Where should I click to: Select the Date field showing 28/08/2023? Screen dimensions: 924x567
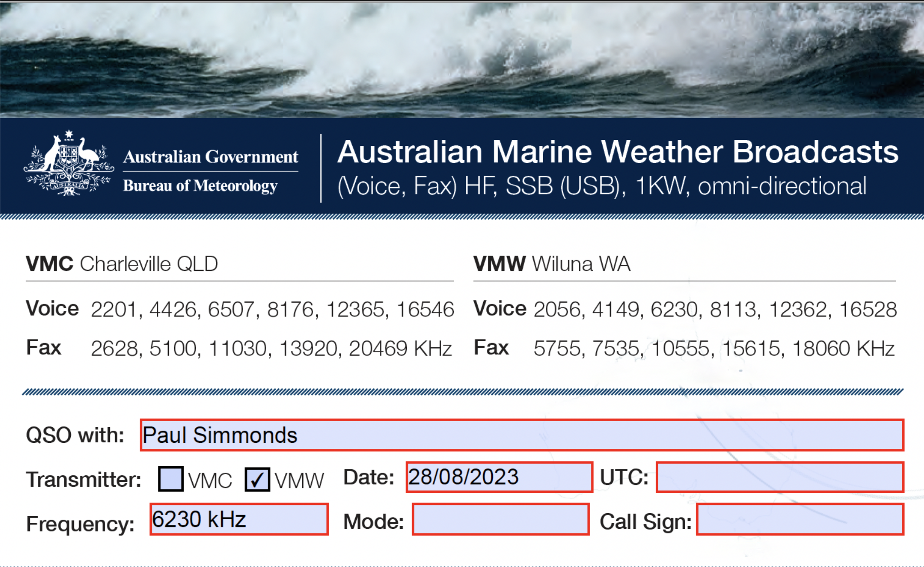pyautogui.click(x=499, y=477)
